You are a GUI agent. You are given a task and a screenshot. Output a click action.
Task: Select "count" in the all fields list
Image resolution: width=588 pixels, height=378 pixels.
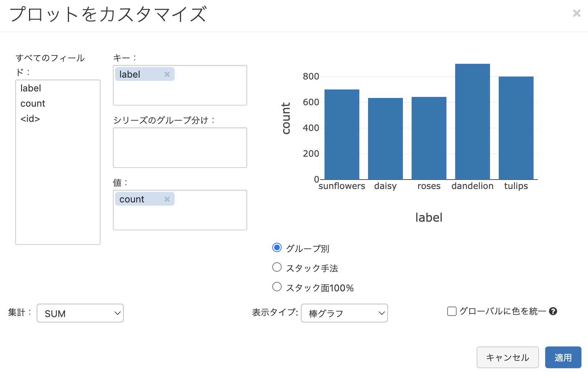click(33, 103)
